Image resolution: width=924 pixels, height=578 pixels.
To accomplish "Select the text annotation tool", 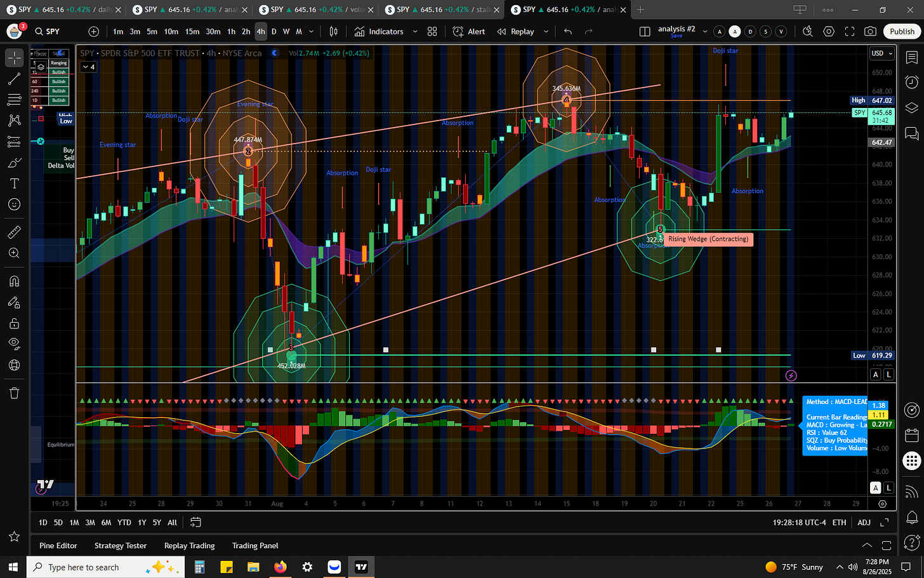I will 14,184.
